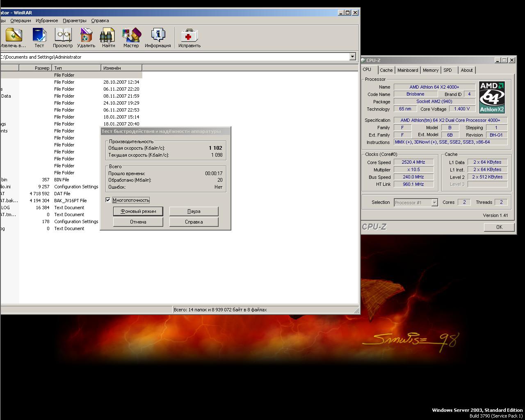
Task: Click the WinRAR Repair (Исправить) icon
Action: tap(189, 38)
